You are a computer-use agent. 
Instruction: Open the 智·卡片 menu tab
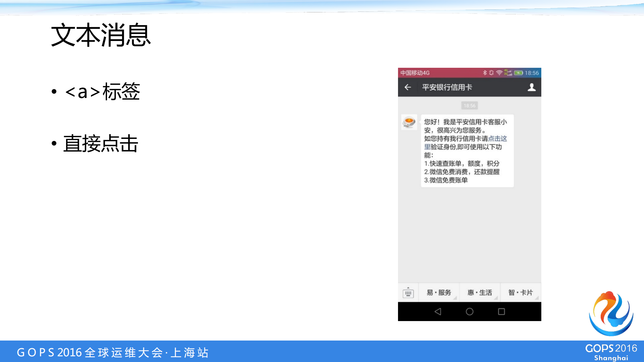click(x=520, y=292)
